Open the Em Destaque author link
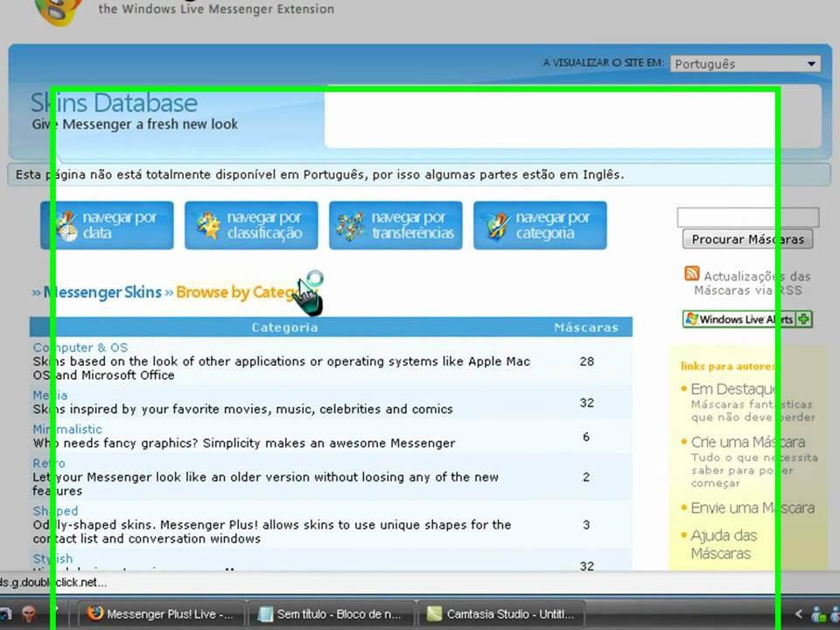 tap(733, 388)
